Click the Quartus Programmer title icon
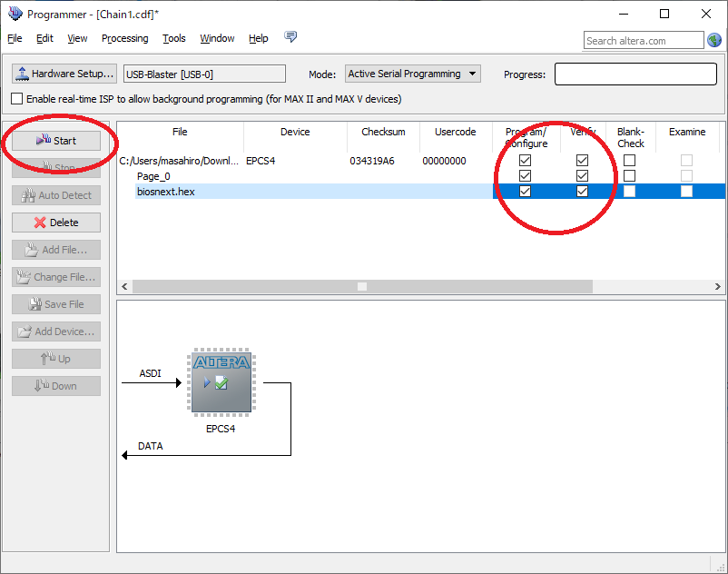 click(x=15, y=14)
